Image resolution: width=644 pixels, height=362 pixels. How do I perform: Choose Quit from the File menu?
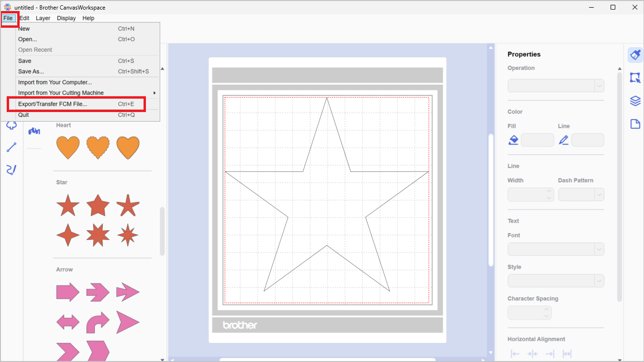(88, 115)
